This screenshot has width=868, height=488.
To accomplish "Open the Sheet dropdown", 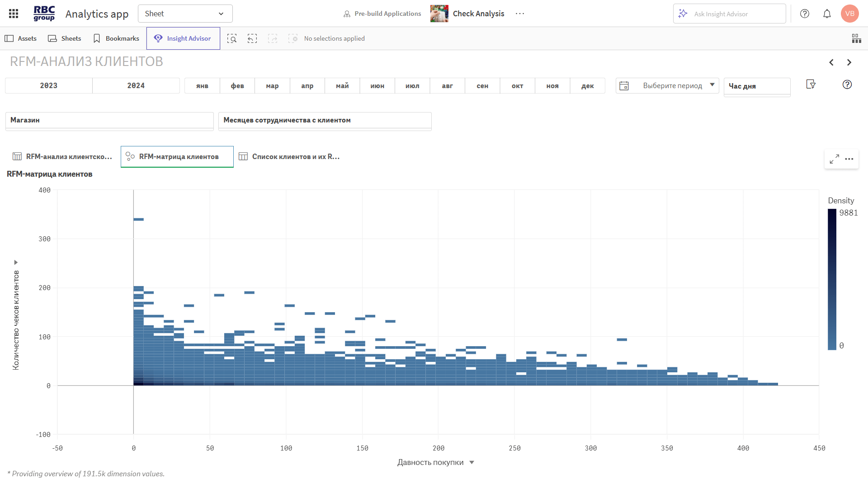I will tap(185, 14).
